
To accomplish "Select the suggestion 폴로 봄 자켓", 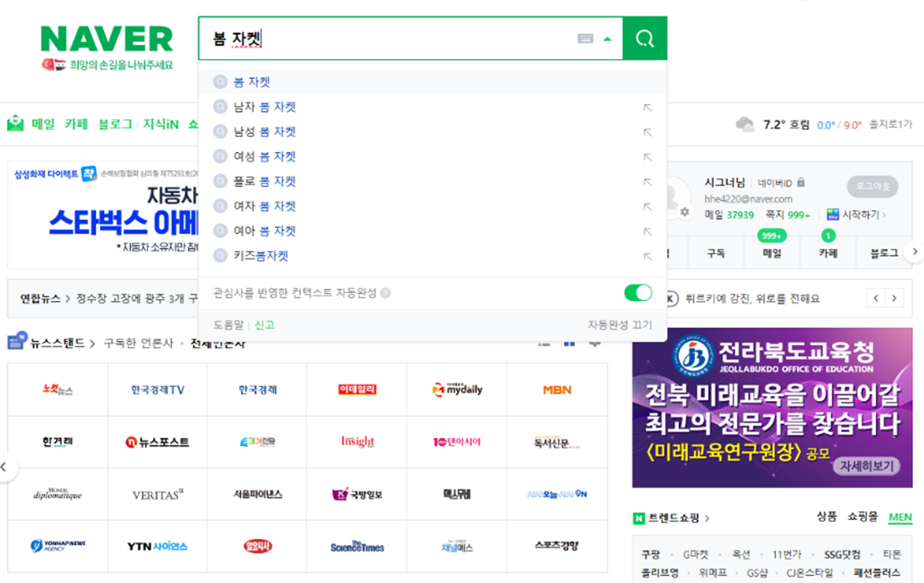I will [x=432, y=181].
